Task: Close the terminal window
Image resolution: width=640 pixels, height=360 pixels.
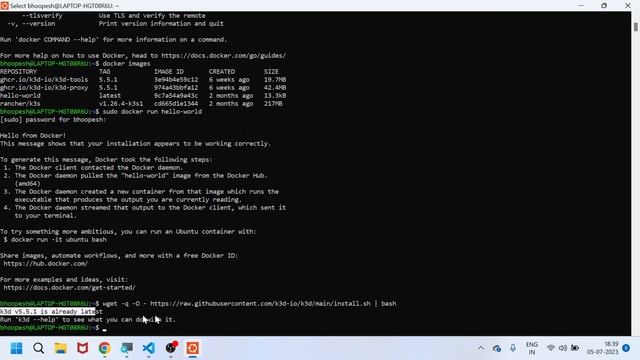Action: [627, 6]
